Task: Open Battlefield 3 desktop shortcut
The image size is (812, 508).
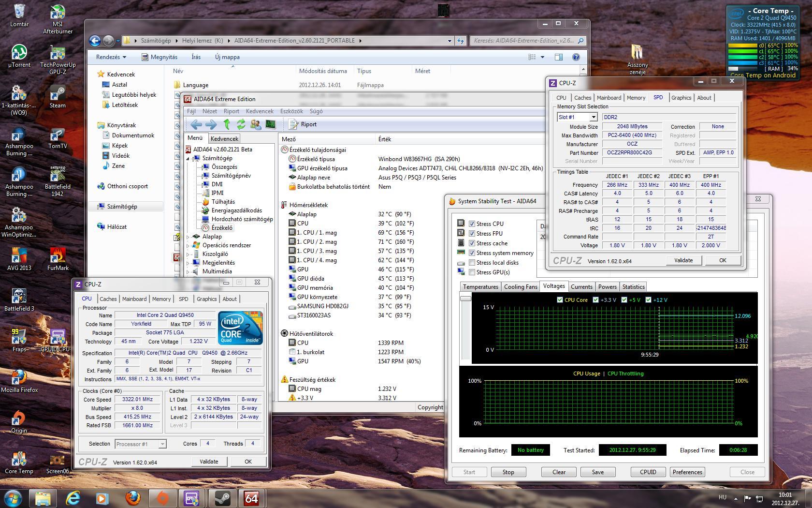Action: 19,300
